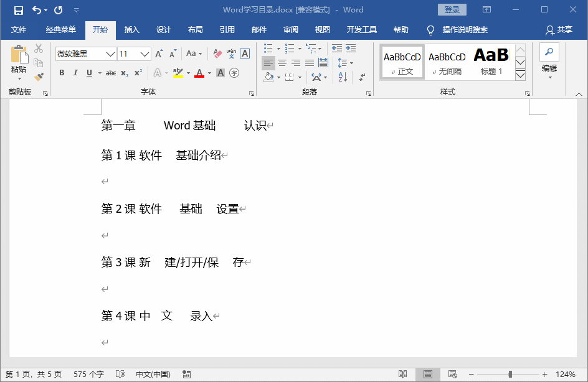Apply the red font color
The height and width of the screenshot is (382, 588).
199,73
